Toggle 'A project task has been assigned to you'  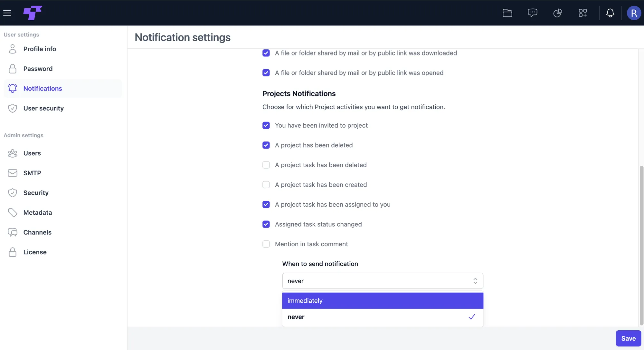[266, 205]
